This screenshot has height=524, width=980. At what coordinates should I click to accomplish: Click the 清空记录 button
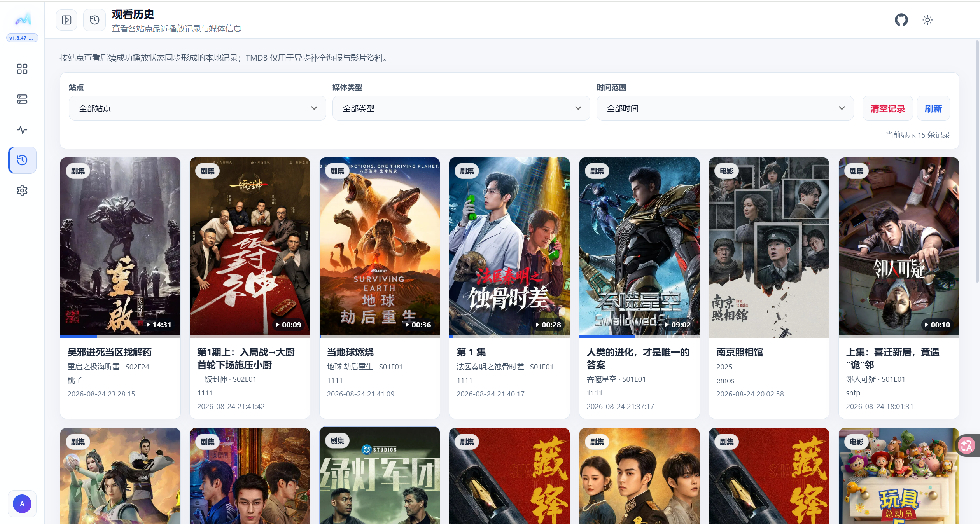tap(887, 108)
